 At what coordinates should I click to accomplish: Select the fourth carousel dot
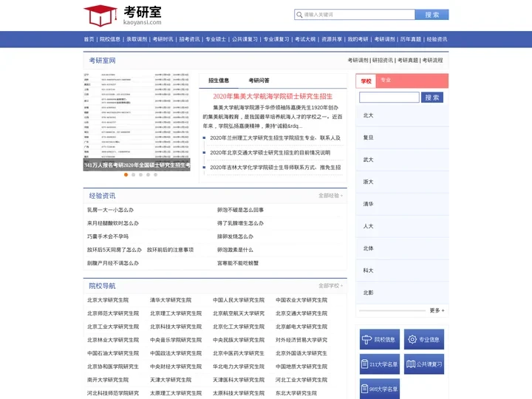pos(149,174)
